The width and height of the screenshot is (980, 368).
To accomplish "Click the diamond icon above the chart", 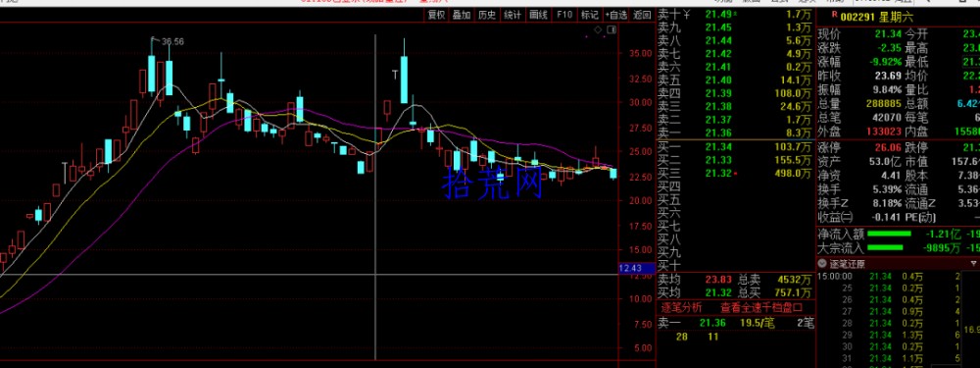I will click(598, 29).
